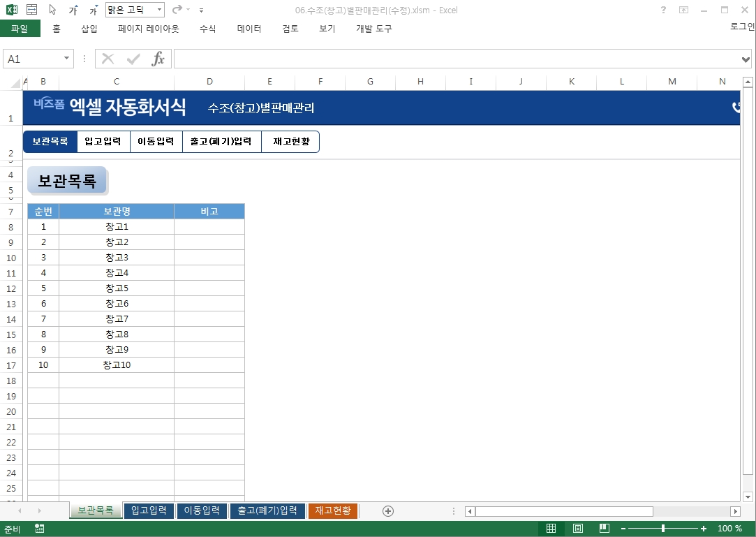Open Ribbon Display Options icon
The width and height of the screenshot is (756, 537).
(683, 10)
